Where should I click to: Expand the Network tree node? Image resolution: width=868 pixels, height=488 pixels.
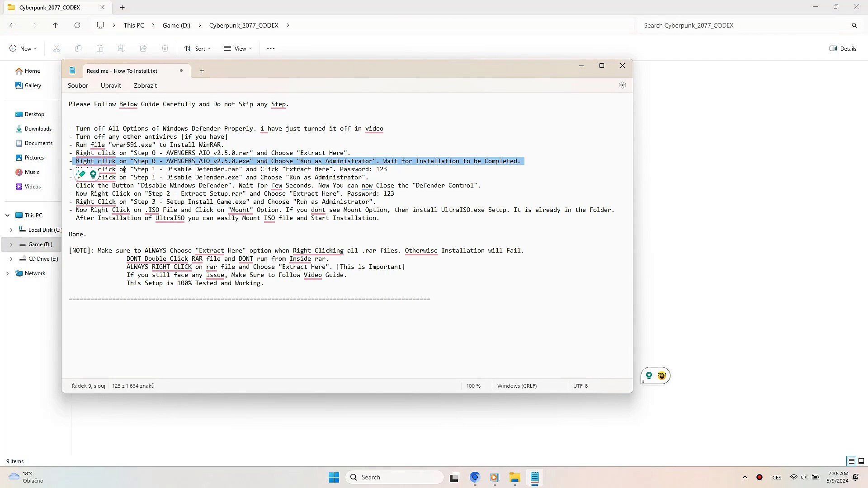pos(8,273)
